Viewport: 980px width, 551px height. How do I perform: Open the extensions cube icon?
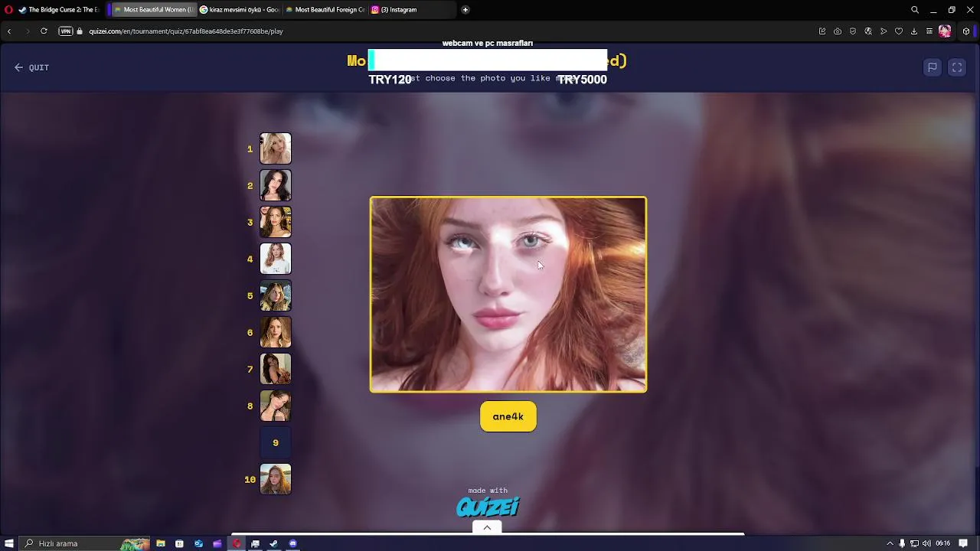pos(966,31)
